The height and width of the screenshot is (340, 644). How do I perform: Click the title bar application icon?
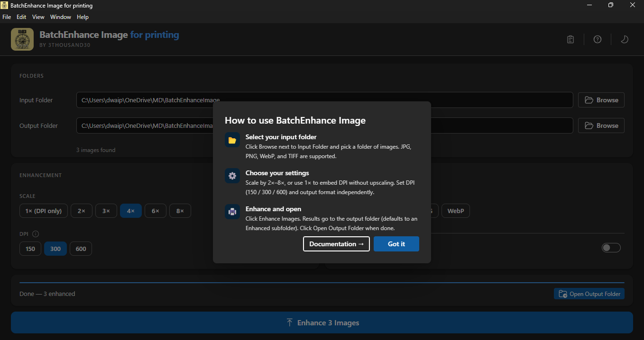pos(5,6)
